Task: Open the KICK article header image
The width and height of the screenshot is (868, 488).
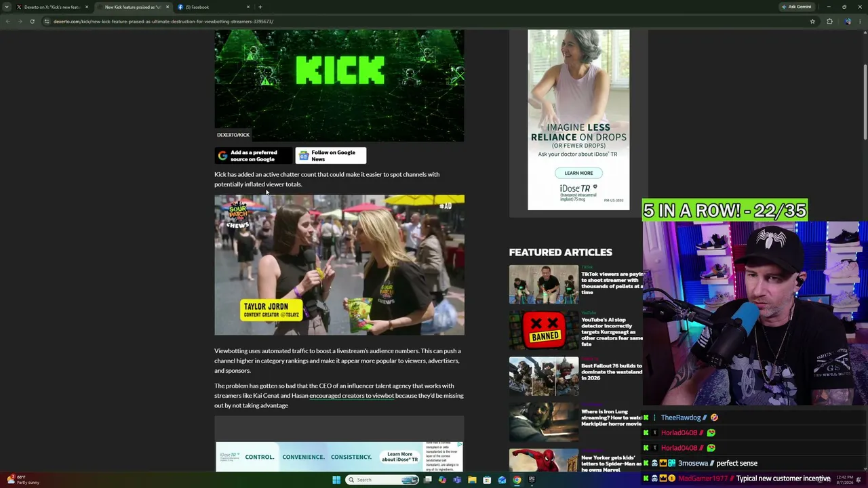Action: click(x=340, y=85)
